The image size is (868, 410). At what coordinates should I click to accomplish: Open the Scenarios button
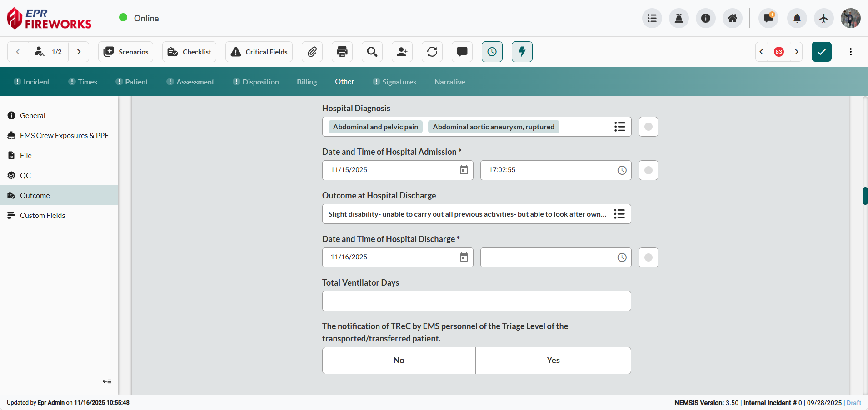tap(126, 52)
